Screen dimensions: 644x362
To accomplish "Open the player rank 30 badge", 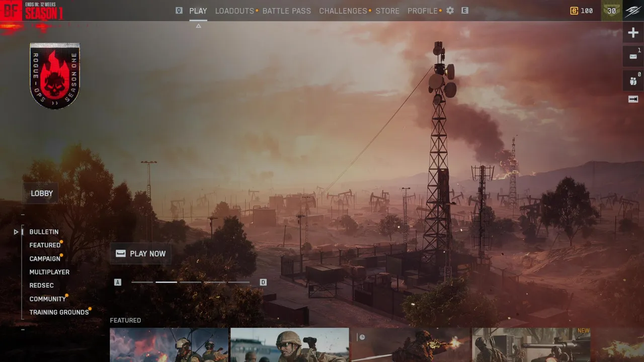I will click(x=612, y=11).
